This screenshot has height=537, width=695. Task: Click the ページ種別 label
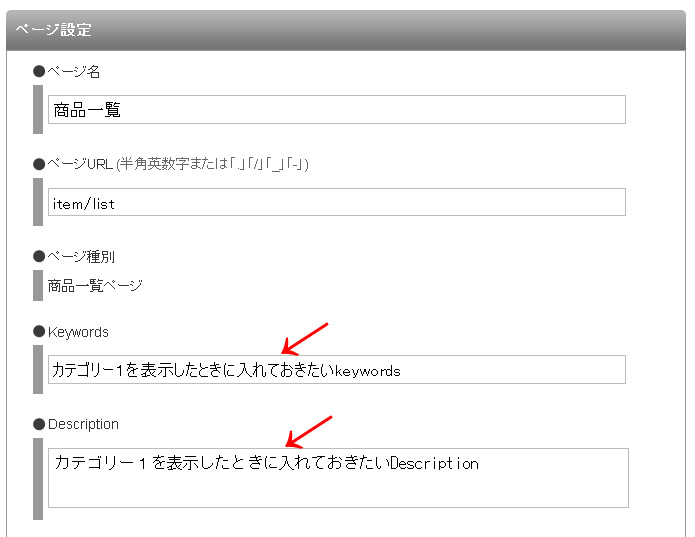coord(81,257)
